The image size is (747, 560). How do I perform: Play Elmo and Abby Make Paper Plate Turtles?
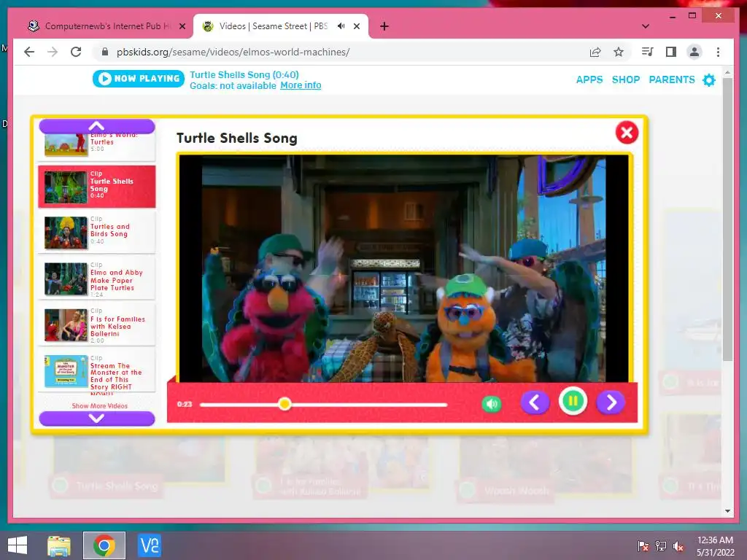pos(97,279)
